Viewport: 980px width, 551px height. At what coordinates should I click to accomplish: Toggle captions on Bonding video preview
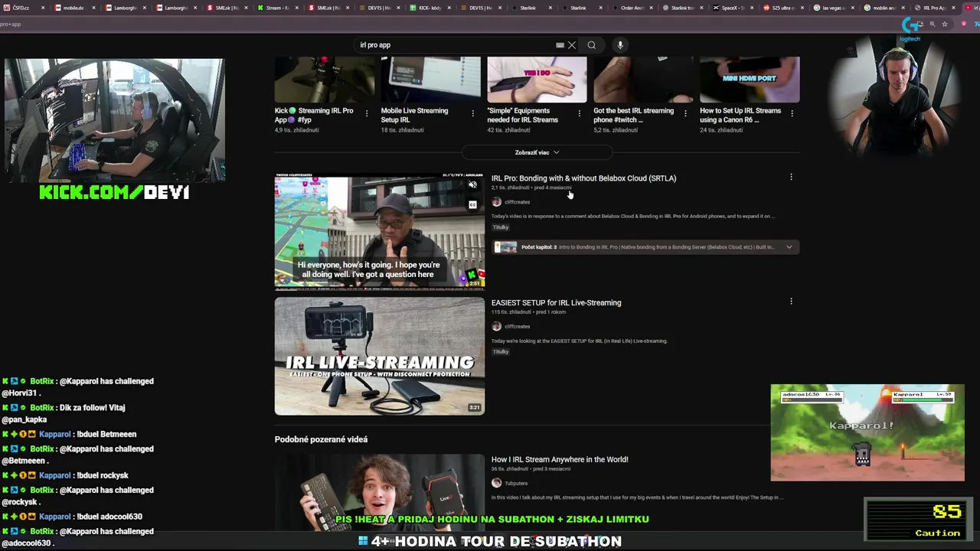point(472,204)
